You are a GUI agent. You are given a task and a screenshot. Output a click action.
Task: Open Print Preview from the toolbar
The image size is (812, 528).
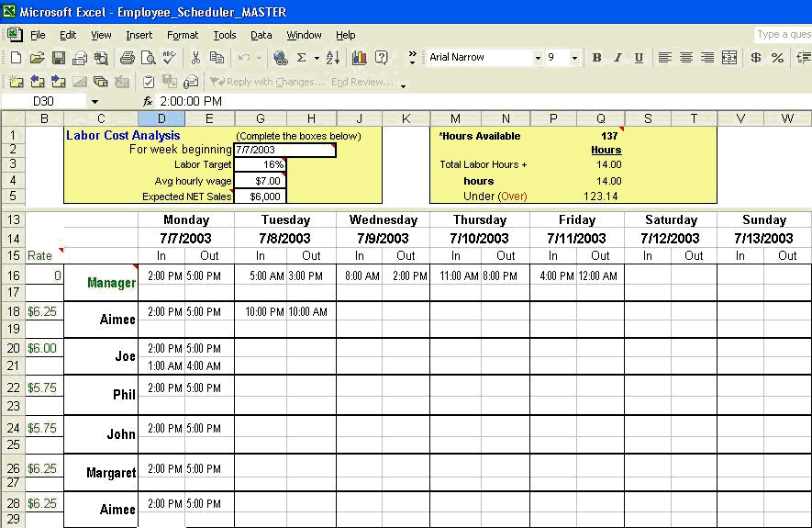point(148,58)
